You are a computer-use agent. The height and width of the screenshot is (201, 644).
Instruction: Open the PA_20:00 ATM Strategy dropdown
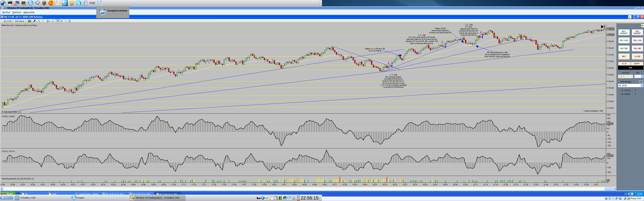(630, 85)
